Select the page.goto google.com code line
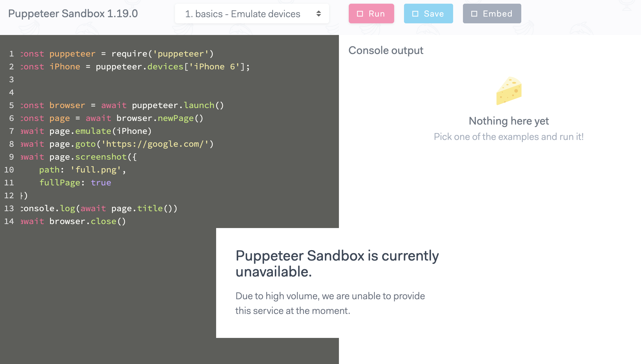Screen dimensions: 641x364 point(116,144)
